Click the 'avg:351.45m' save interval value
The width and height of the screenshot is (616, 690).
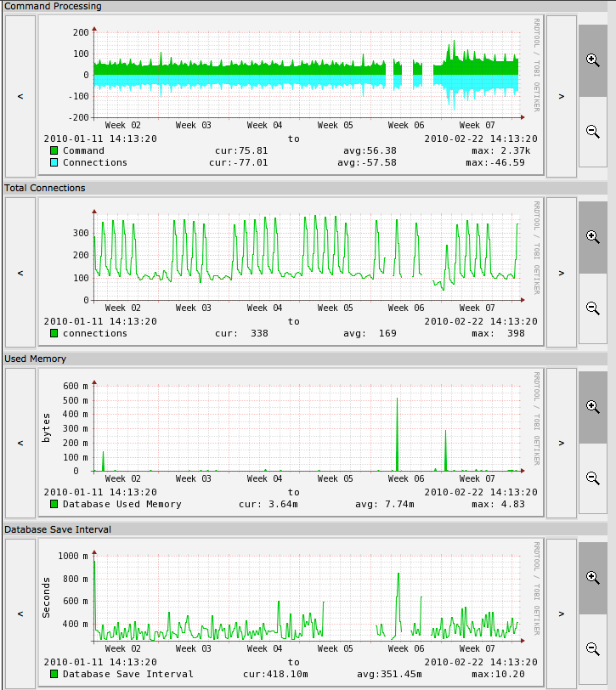(x=389, y=674)
